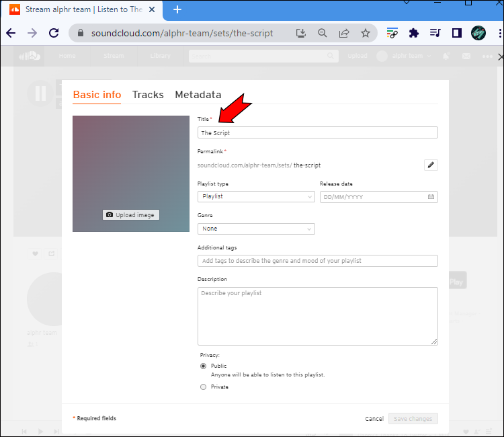The image size is (504, 437).
Task: Click the pause button on playlist header
Action: click(40, 93)
